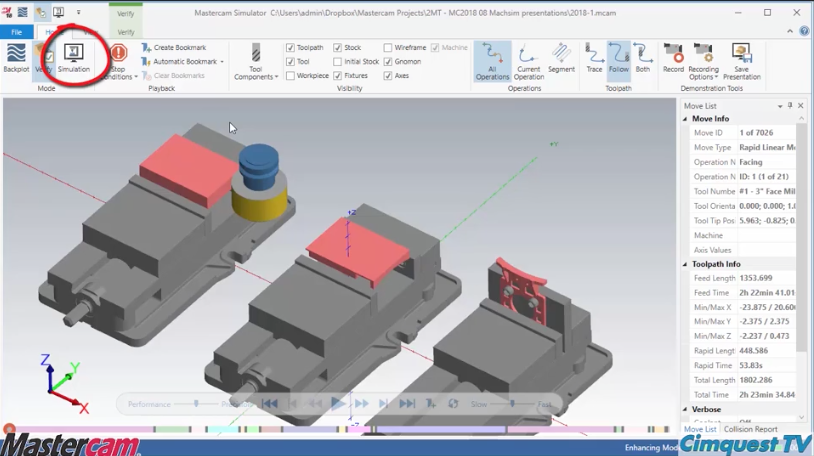Click Automatic Bookmark

180,61
